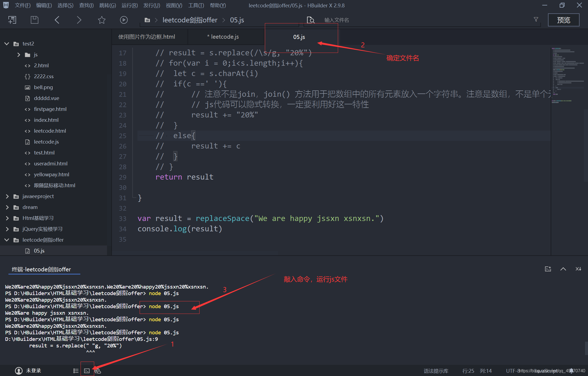This screenshot has width=588, height=376.
Task: Click leetcode剑指offer in breadcrumb
Action: tap(190, 20)
